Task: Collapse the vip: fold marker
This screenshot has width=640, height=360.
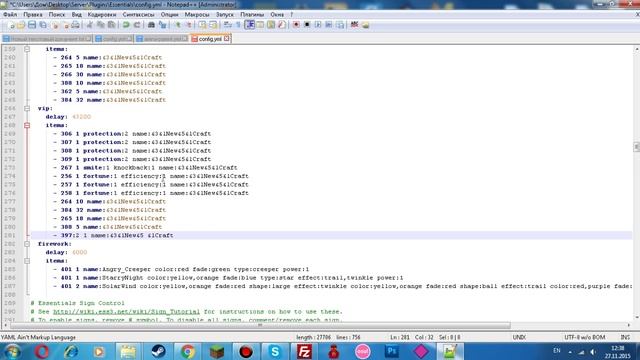Action: click(x=27, y=108)
